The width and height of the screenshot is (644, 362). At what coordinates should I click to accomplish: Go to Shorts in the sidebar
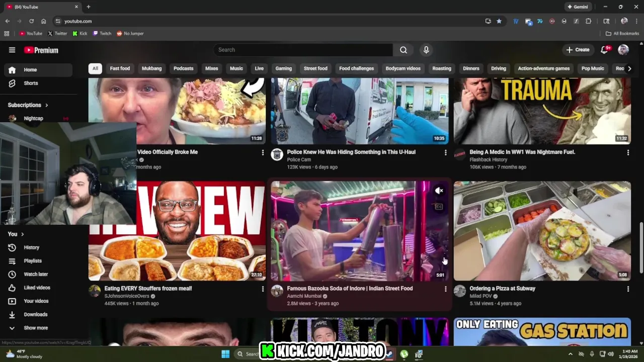31,83
